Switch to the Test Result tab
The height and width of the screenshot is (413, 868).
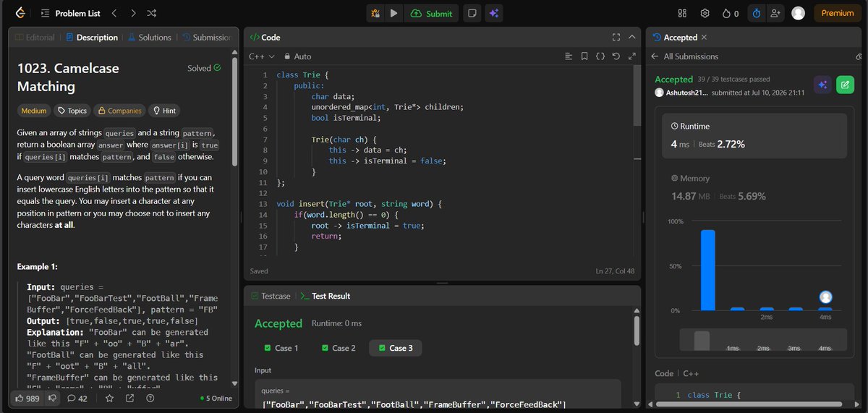click(325, 296)
